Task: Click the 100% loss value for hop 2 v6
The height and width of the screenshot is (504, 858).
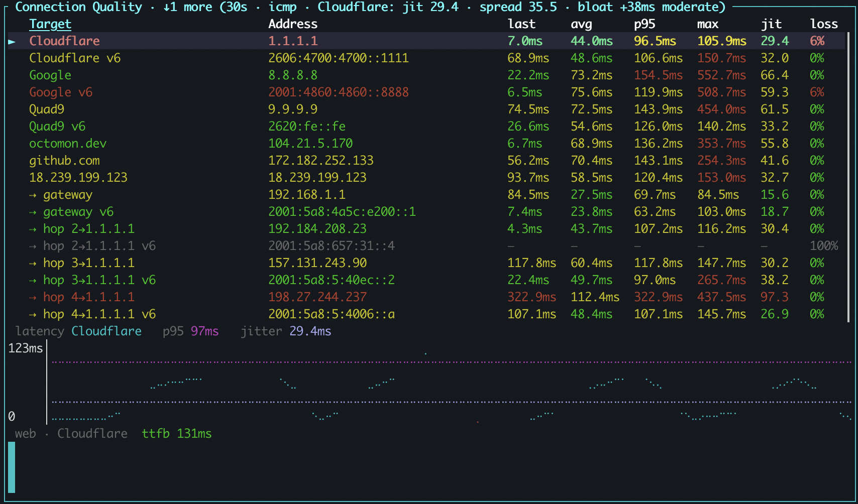Action: [x=824, y=245]
